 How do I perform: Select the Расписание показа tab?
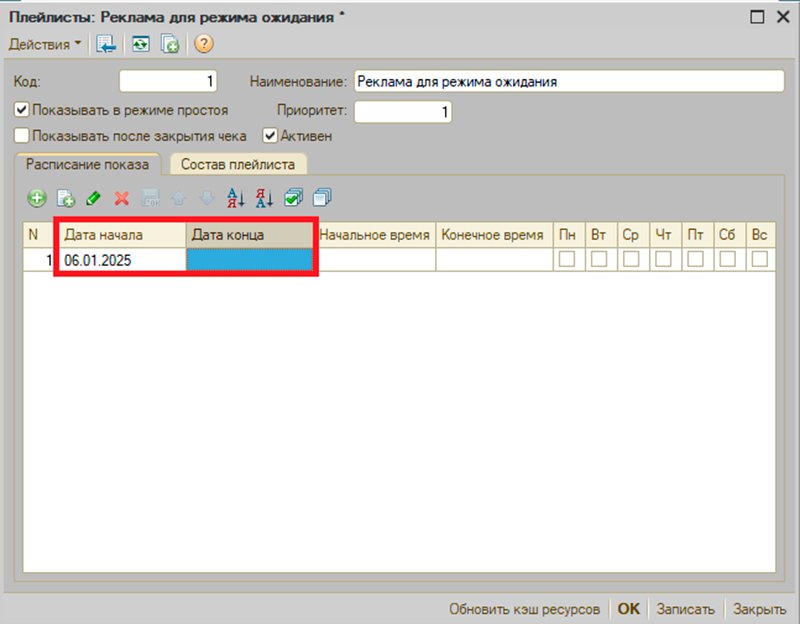click(x=87, y=164)
